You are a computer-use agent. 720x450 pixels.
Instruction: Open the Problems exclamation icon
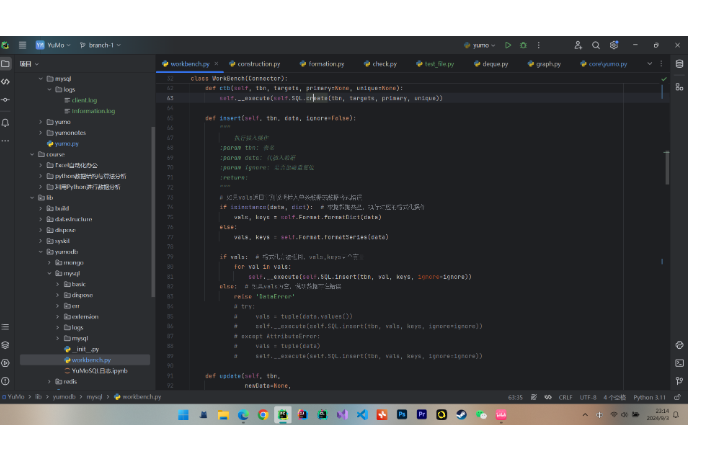6,381
